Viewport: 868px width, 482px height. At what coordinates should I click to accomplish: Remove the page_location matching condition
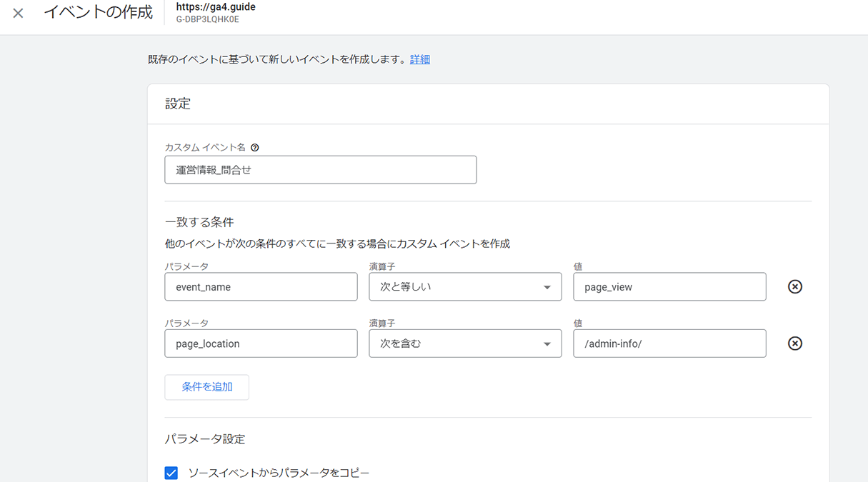pos(794,343)
